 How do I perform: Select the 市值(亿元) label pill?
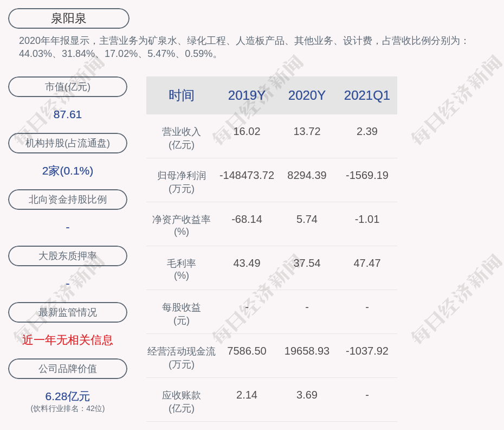(x=68, y=87)
